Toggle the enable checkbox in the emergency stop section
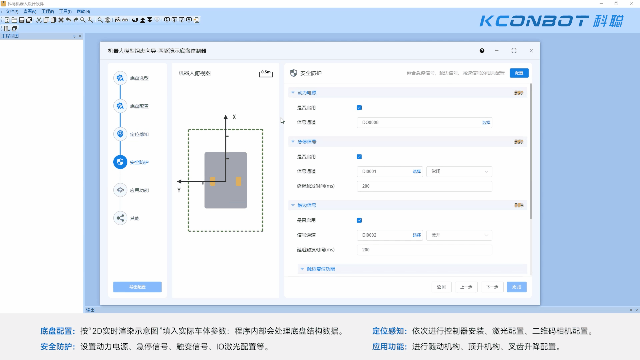Image resolution: width=640 pixels, height=360 pixels. (360, 157)
